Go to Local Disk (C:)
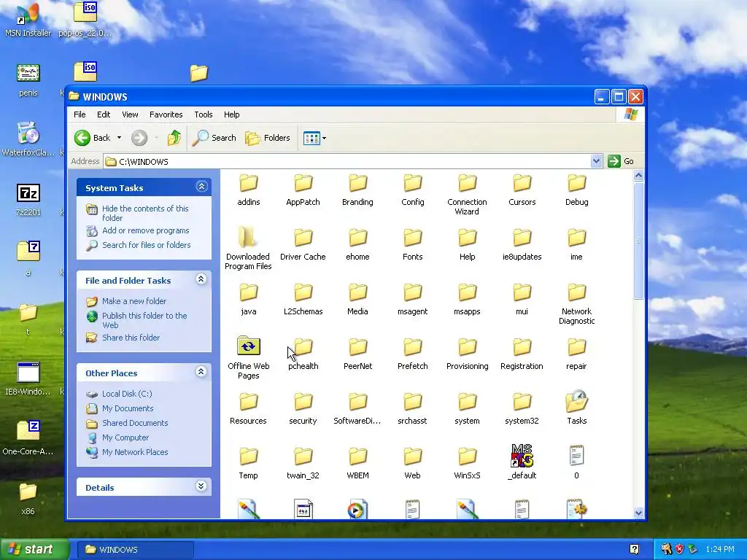Screen dimensions: 747x560 pos(127,394)
